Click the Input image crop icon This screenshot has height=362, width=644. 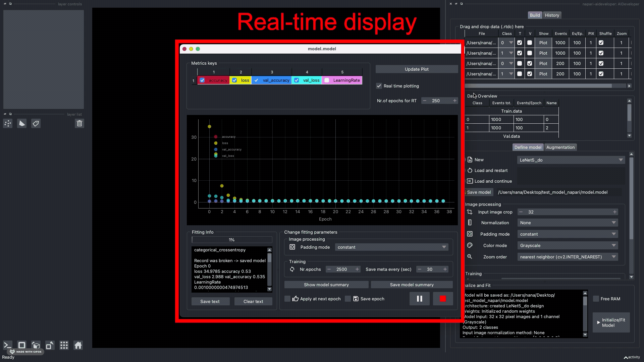[x=470, y=212]
